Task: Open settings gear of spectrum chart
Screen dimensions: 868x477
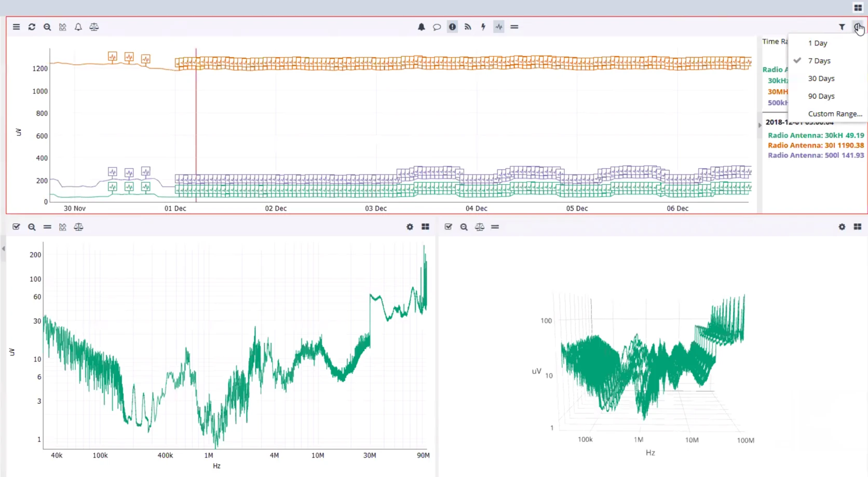Action: click(x=410, y=227)
